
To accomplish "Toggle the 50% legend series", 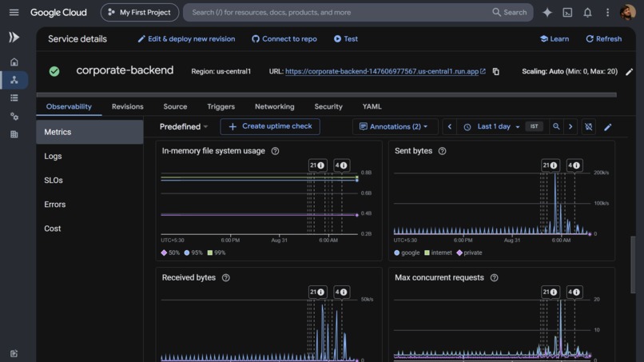I will point(170,253).
